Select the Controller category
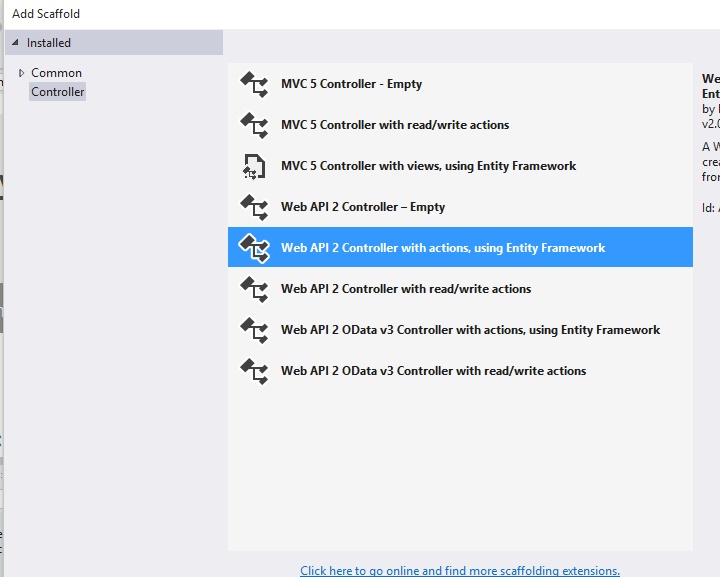The width and height of the screenshot is (720, 577). [x=57, y=92]
